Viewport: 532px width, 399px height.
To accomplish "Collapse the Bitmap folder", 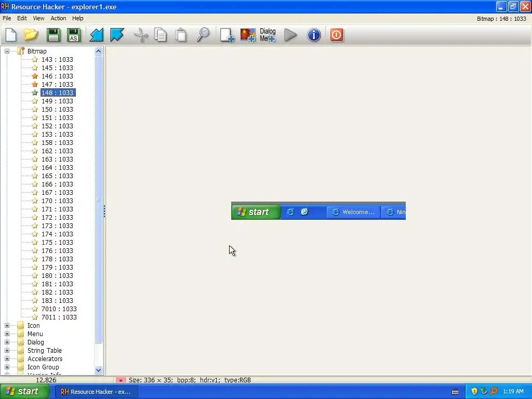I will (x=7, y=51).
